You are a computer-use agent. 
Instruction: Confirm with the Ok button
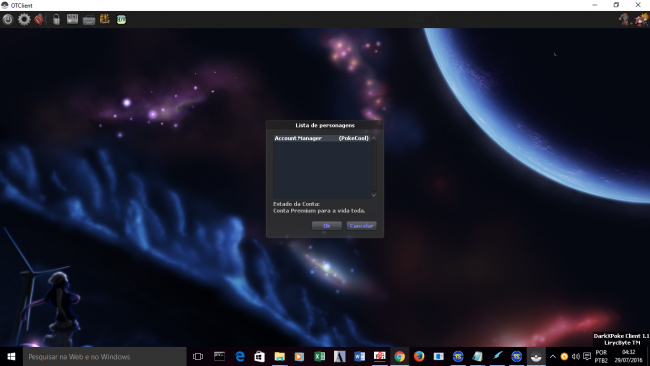pyautogui.click(x=327, y=225)
